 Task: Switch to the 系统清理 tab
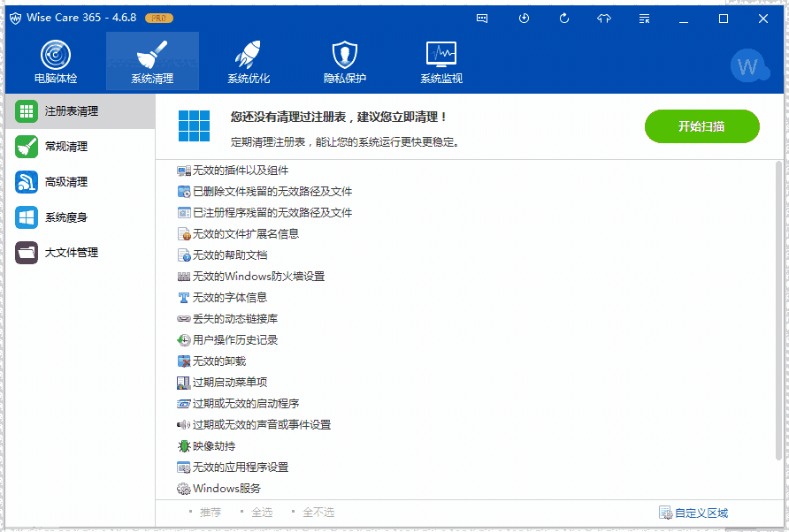pos(152,61)
